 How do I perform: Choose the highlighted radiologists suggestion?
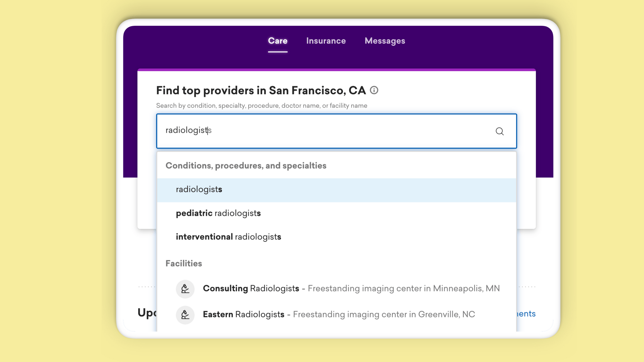point(199,190)
